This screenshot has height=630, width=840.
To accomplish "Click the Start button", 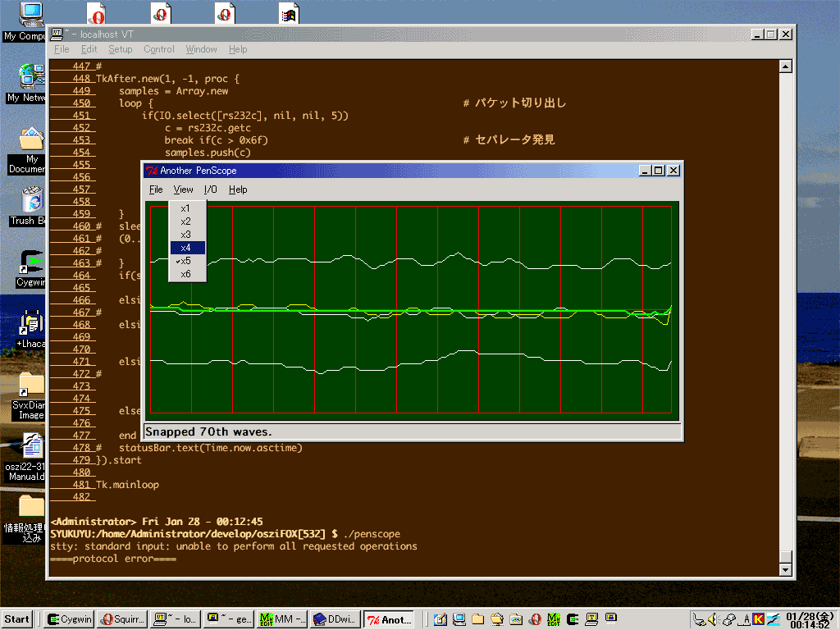I will pos(18,619).
